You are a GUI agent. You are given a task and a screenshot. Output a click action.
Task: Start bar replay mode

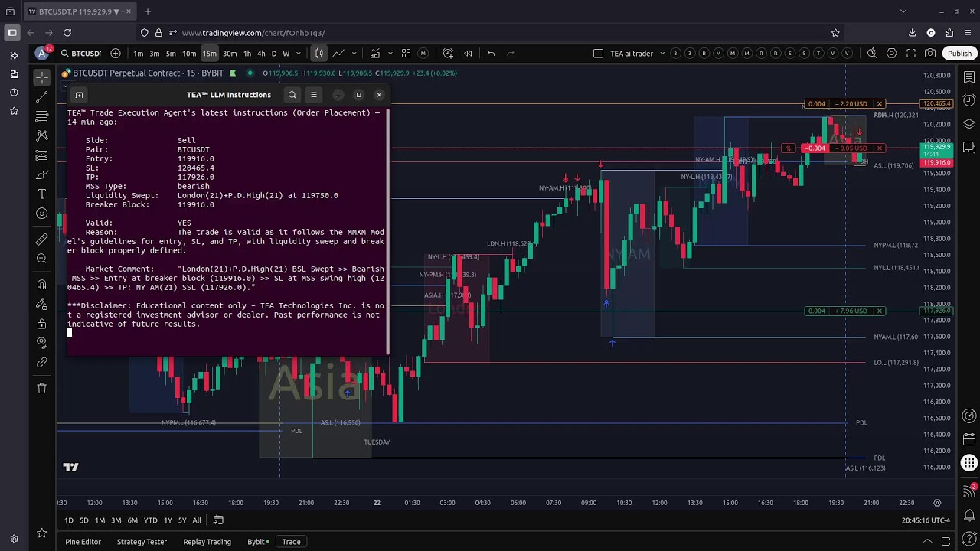(x=468, y=54)
